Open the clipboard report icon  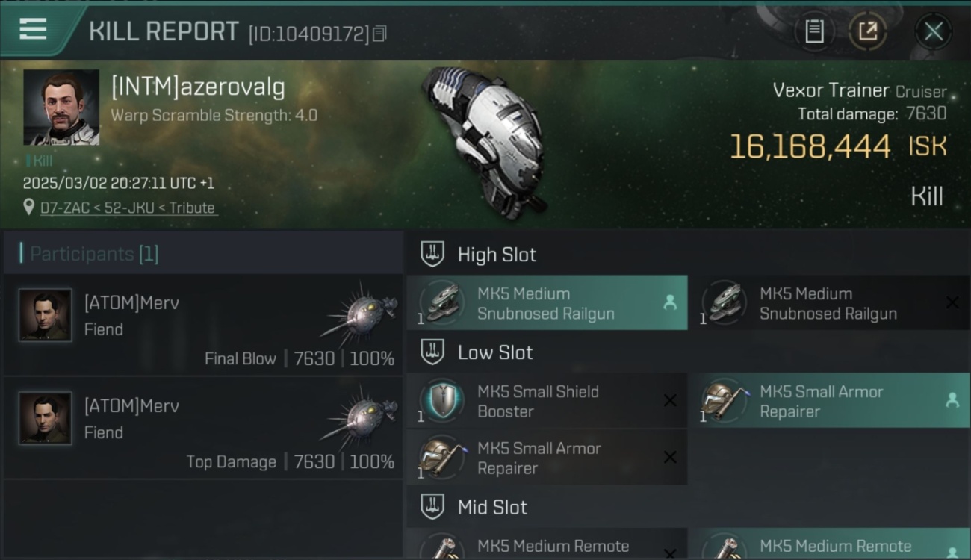pyautogui.click(x=814, y=31)
